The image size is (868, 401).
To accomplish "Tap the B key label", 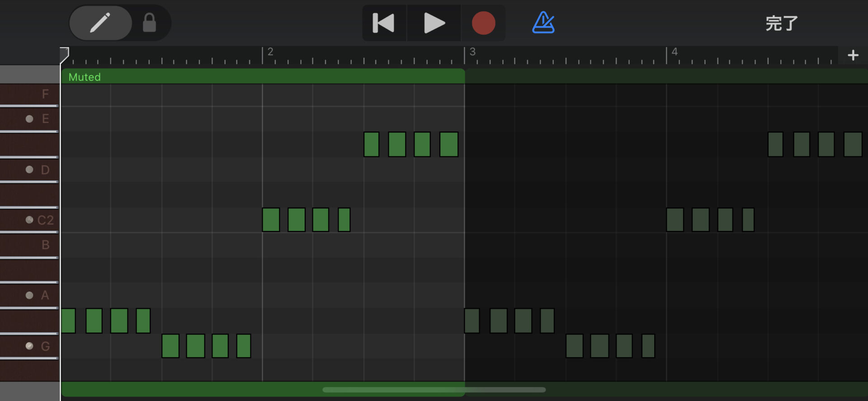I will click(45, 245).
